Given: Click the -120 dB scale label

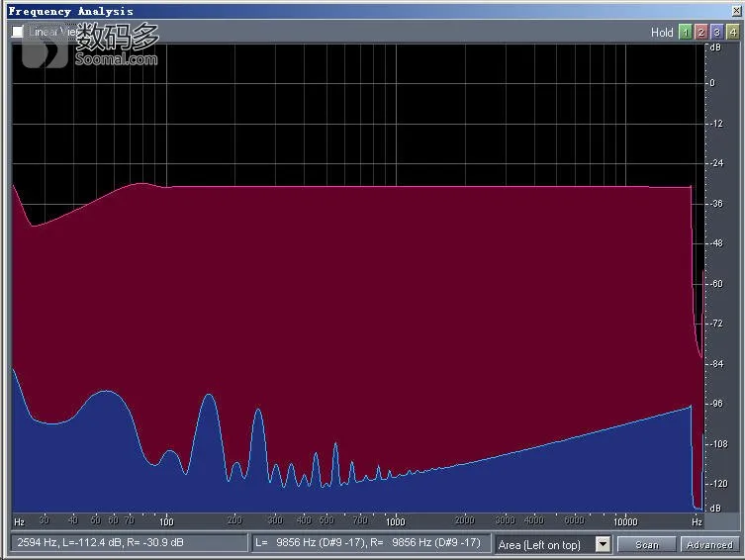Looking at the screenshot, I should pos(718,484).
